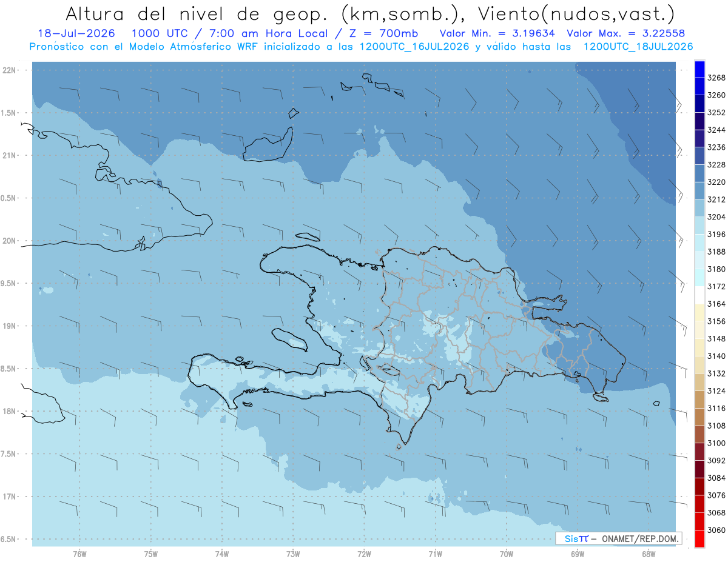Select the '1000 UTC / 7:00 am Hora Local' text
The width and height of the screenshot is (728, 562).
(234, 33)
